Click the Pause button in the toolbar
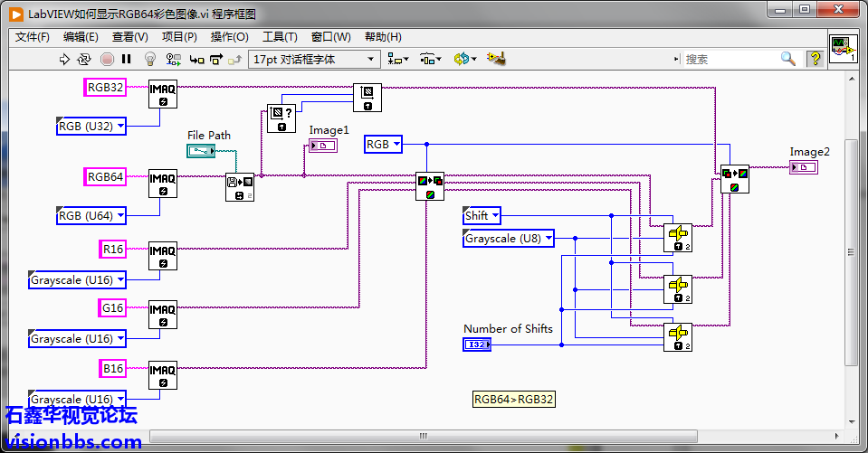This screenshot has width=868, height=453. 126,59
